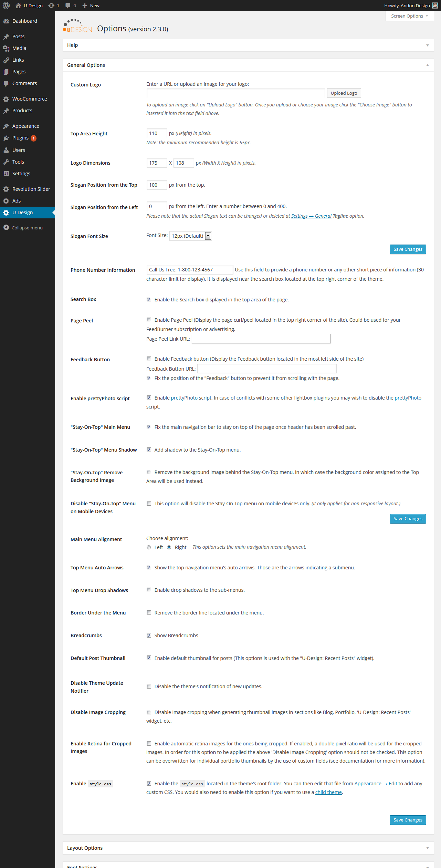Click the U-Design home icon in admin bar
441x868 pixels.
click(x=18, y=6)
